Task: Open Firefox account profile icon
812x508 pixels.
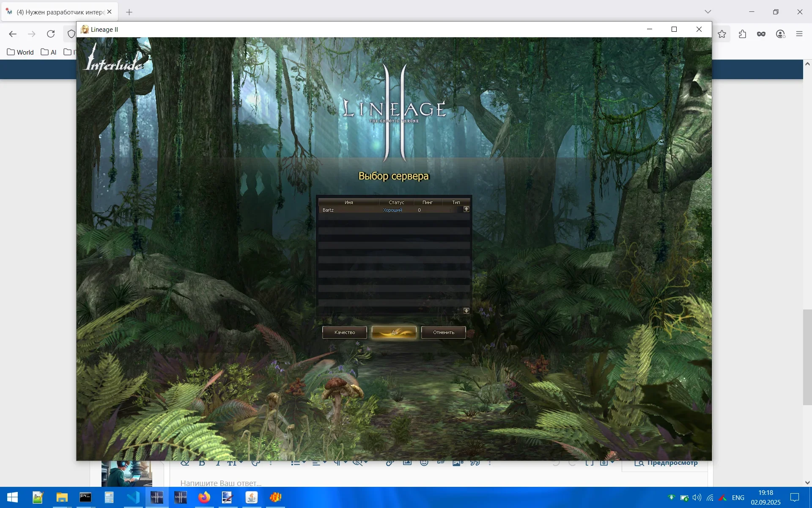Action: (x=780, y=34)
